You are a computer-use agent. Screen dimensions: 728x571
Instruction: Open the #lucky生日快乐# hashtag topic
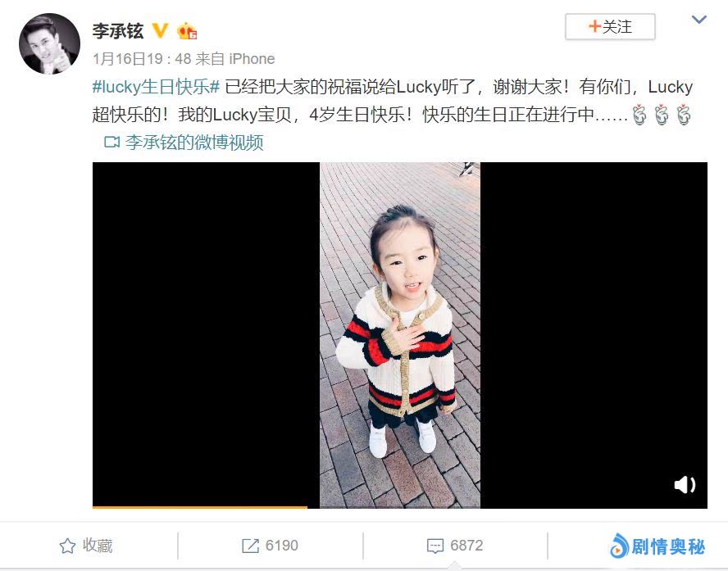(x=156, y=87)
